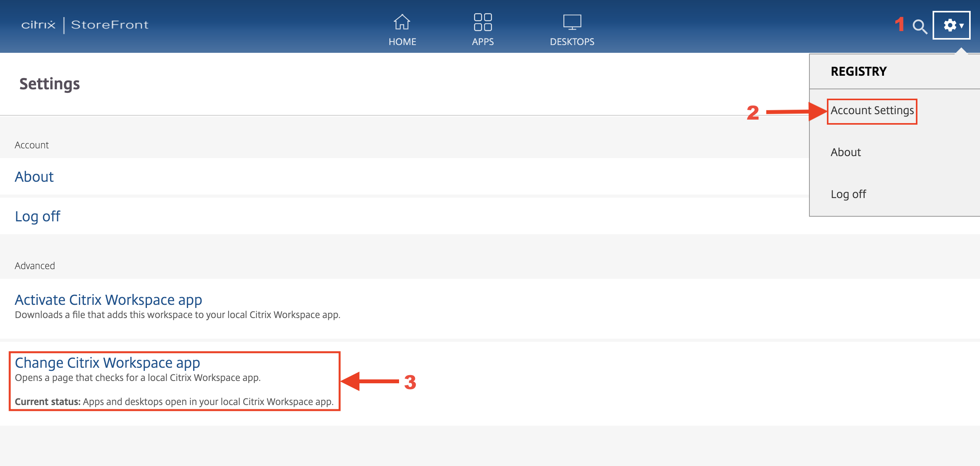The width and height of the screenshot is (980, 466).
Task: Click the settings gear icon
Action: click(949, 25)
